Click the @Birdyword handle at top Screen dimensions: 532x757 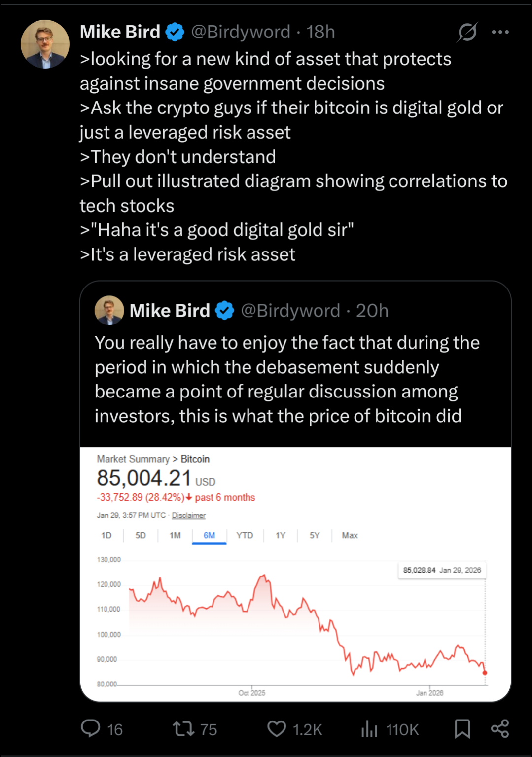241,32
